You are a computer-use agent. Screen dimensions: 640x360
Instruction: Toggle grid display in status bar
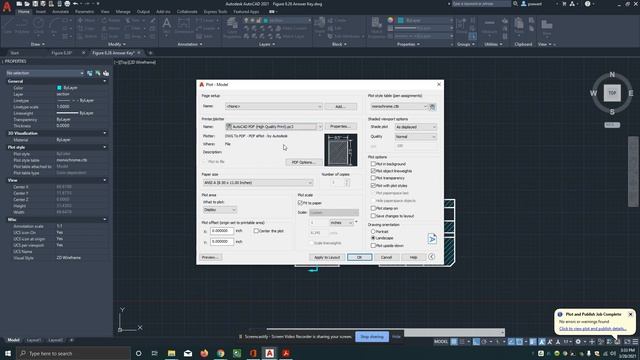click(x=454, y=342)
